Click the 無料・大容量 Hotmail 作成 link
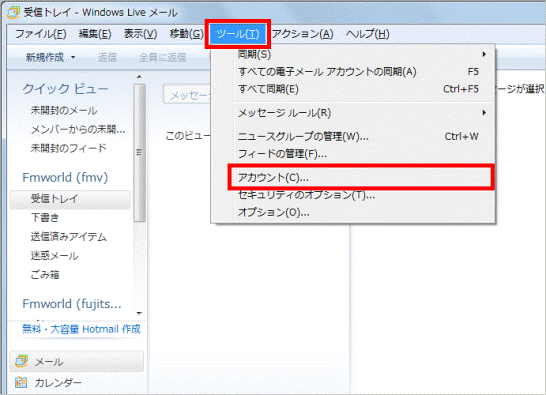546x395 pixels. pyautogui.click(x=81, y=329)
